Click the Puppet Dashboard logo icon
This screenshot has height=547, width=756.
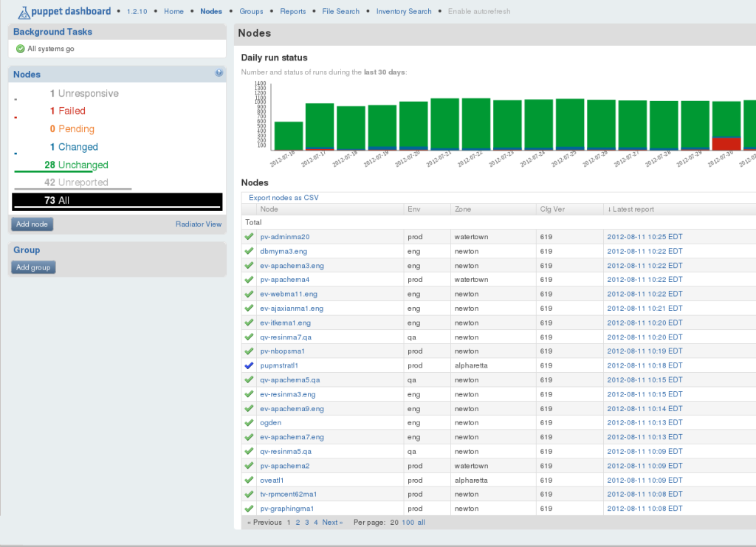click(24, 12)
